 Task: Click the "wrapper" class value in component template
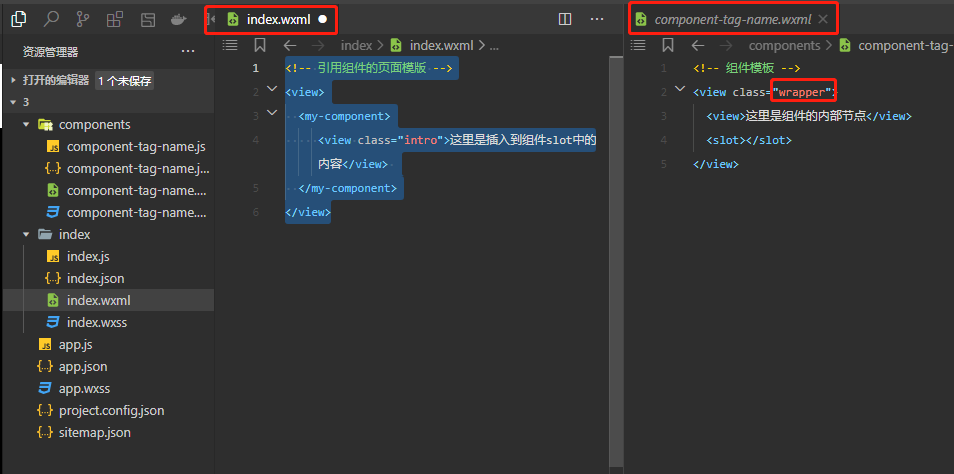[x=804, y=92]
